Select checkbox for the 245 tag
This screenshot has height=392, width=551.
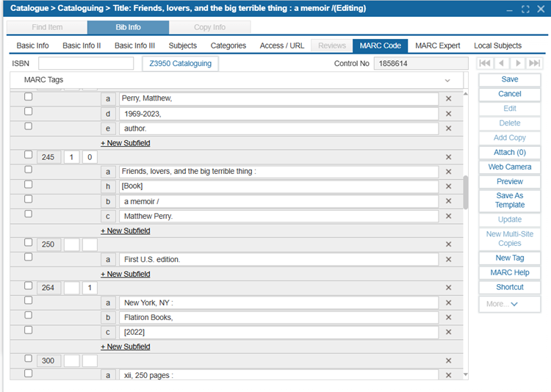(x=29, y=155)
